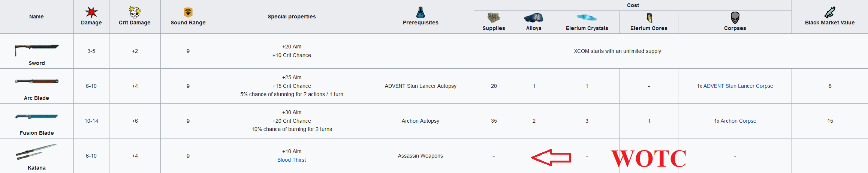This screenshot has width=868, height=173.
Task: Click the blue flask Prerequisites icon
Action: click(421, 12)
